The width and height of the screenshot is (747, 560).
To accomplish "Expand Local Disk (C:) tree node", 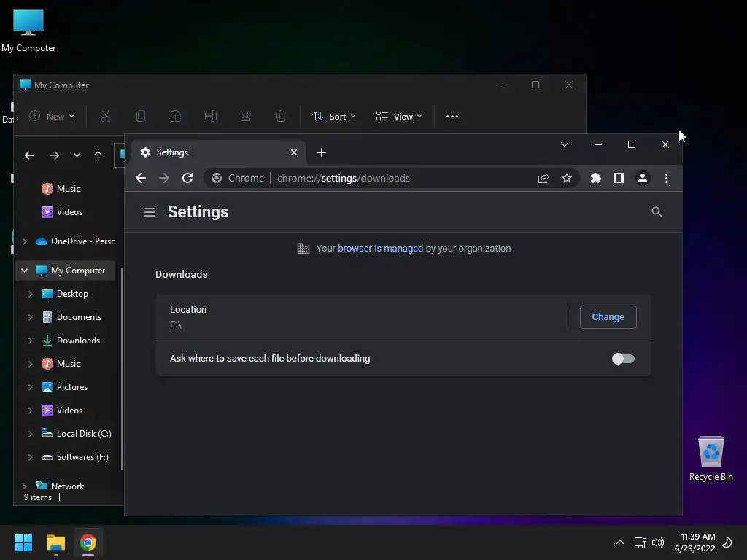I will tap(30, 434).
